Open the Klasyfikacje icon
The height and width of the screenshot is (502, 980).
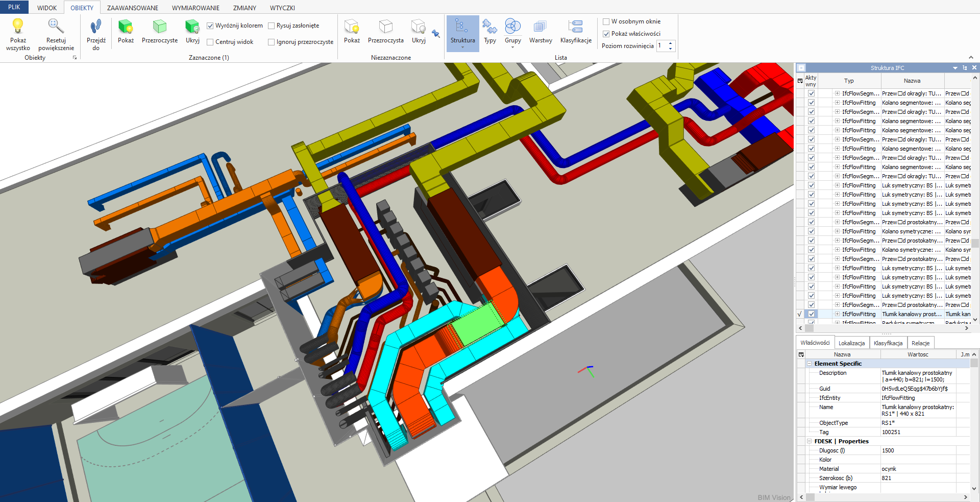(576, 27)
